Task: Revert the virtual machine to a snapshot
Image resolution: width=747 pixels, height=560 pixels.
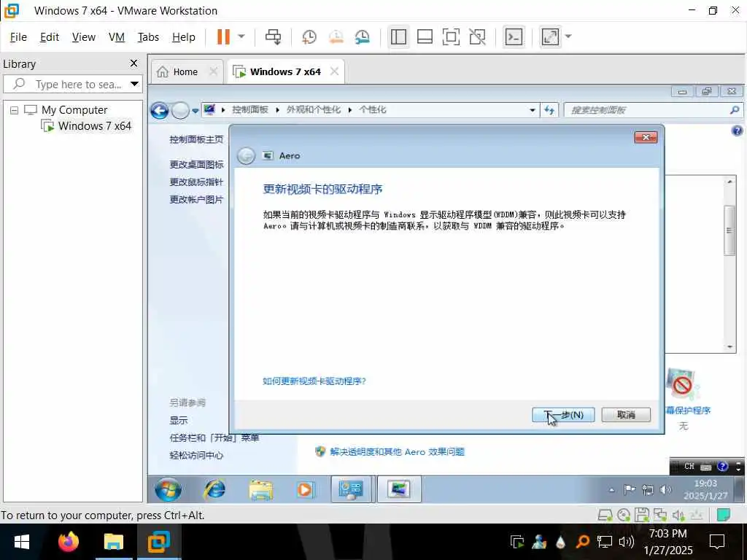Action: [336, 36]
